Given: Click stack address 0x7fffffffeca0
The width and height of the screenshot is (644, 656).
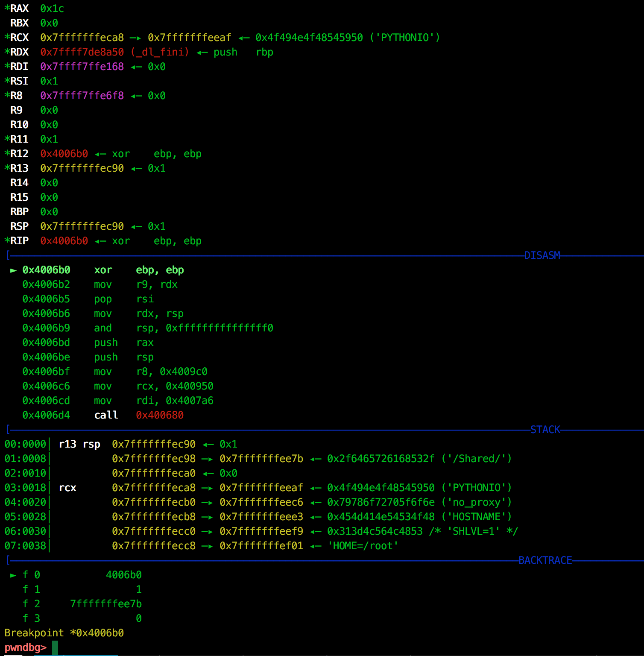Looking at the screenshot, I should 154,473.
